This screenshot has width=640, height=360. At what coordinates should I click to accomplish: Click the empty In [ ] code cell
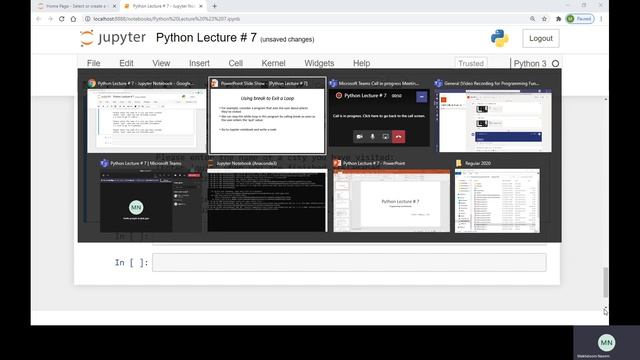(349, 262)
